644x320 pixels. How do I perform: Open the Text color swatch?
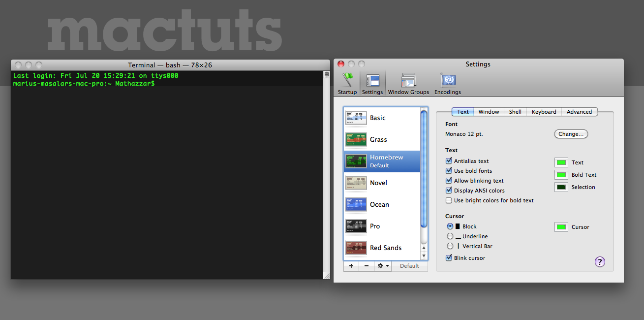(x=561, y=162)
